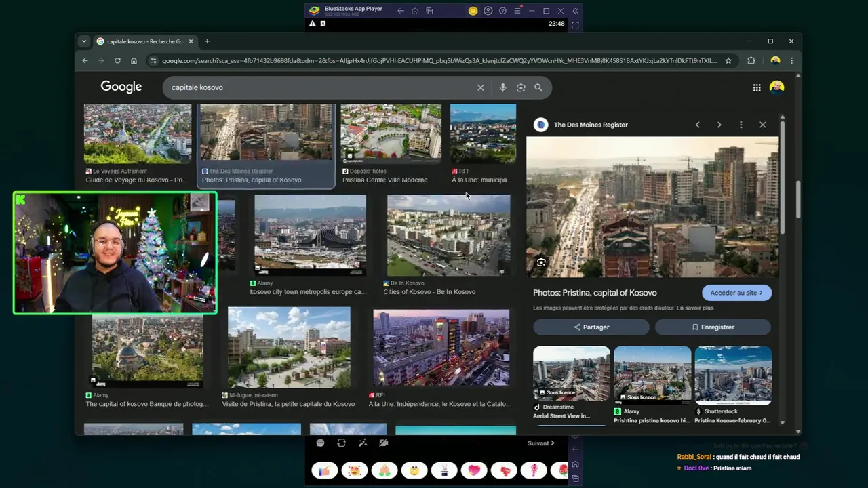868x488 pixels.
Task: Search by image with Google Lens icon
Action: click(x=521, y=87)
